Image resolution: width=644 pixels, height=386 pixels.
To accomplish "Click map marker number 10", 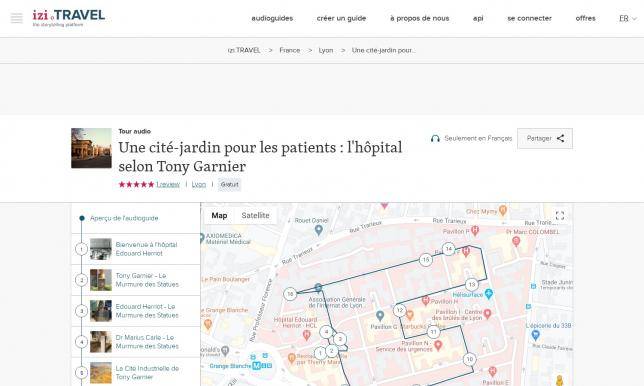I will [x=469, y=359].
